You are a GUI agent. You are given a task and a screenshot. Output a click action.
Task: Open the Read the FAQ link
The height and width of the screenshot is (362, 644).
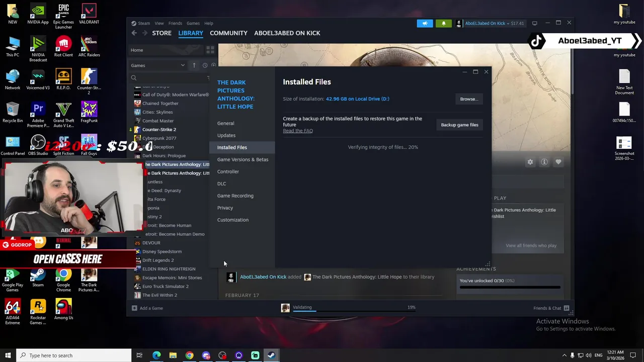[298, 131]
